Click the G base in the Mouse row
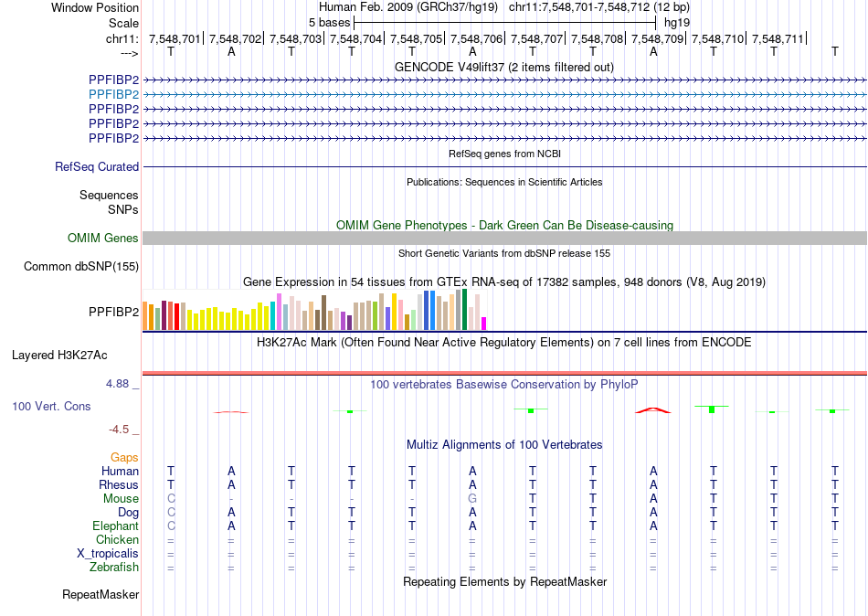 pos(472,499)
